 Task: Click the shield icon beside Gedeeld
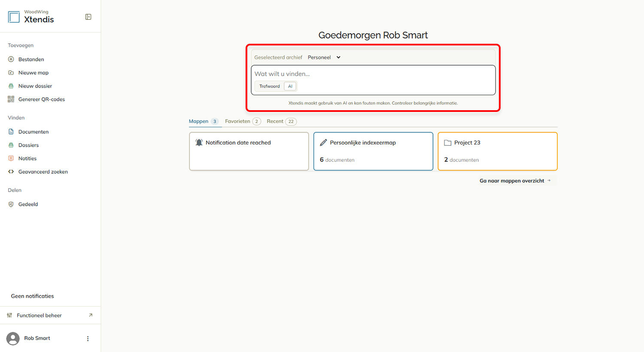[x=11, y=204]
